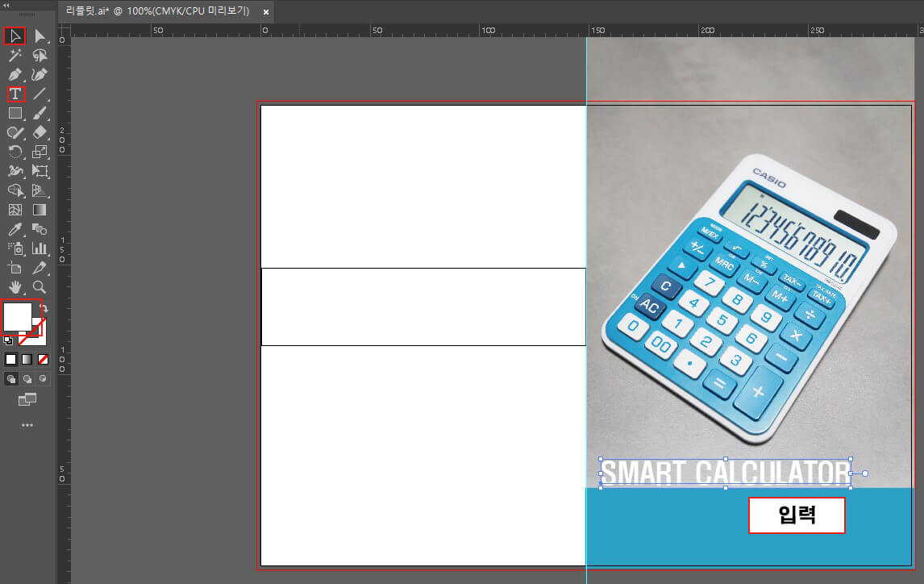
Task: Choose the Hand tool
Action: pyautogui.click(x=15, y=287)
